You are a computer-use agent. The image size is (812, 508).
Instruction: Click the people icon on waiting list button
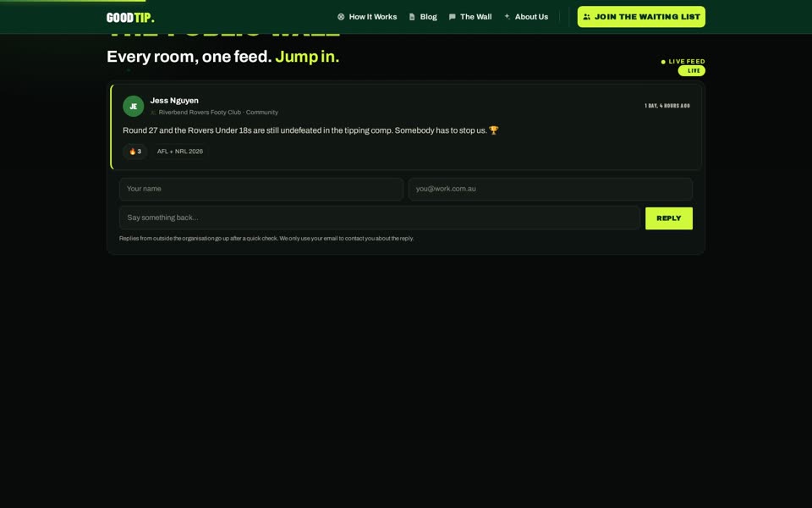[586, 17]
